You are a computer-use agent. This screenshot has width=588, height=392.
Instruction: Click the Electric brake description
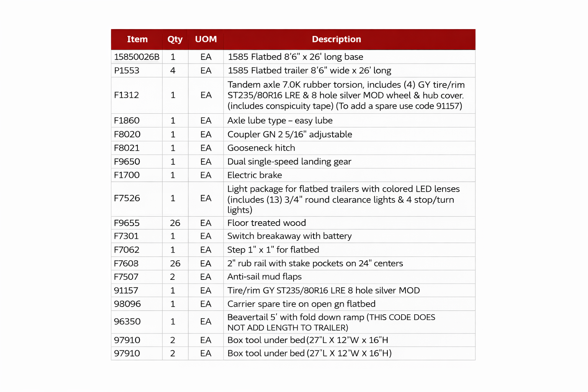pos(255,175)
